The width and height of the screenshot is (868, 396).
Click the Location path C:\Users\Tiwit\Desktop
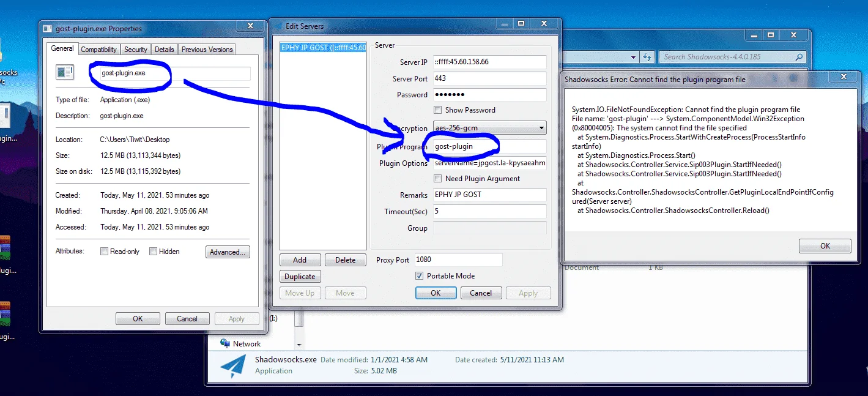coord(135,140)
